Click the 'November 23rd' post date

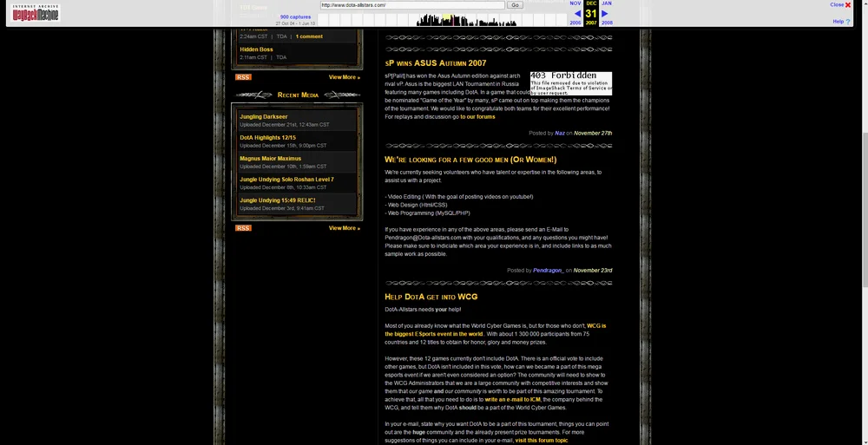(593, 271)
